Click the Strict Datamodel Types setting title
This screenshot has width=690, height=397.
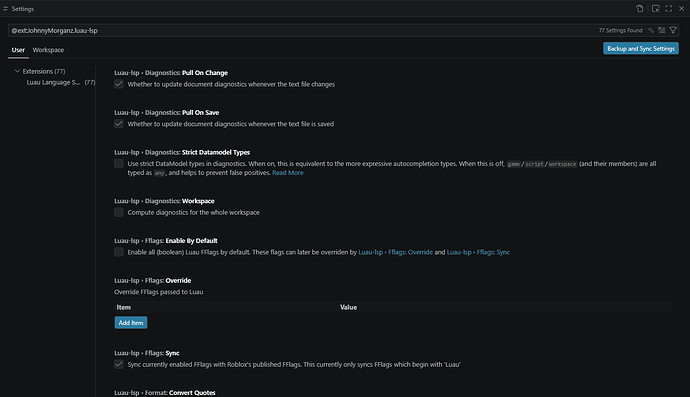point(182,152)
